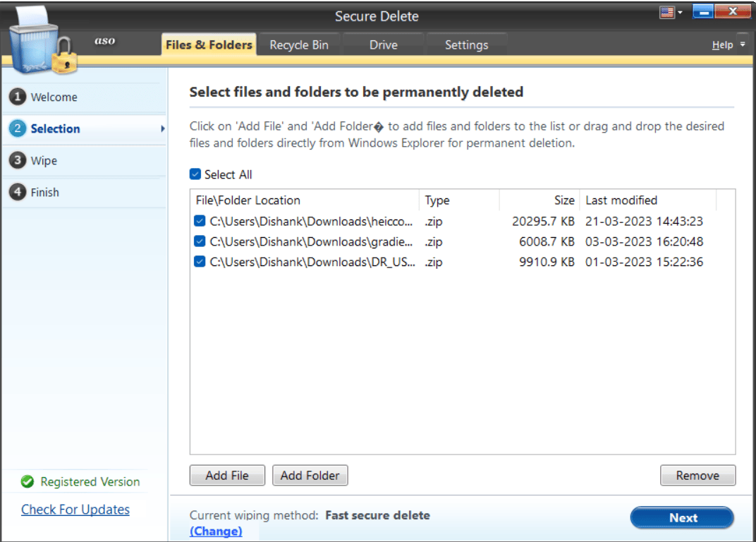Click the Change link for wiping method
This screenshot has width=756, height=542.
[216, 531]
